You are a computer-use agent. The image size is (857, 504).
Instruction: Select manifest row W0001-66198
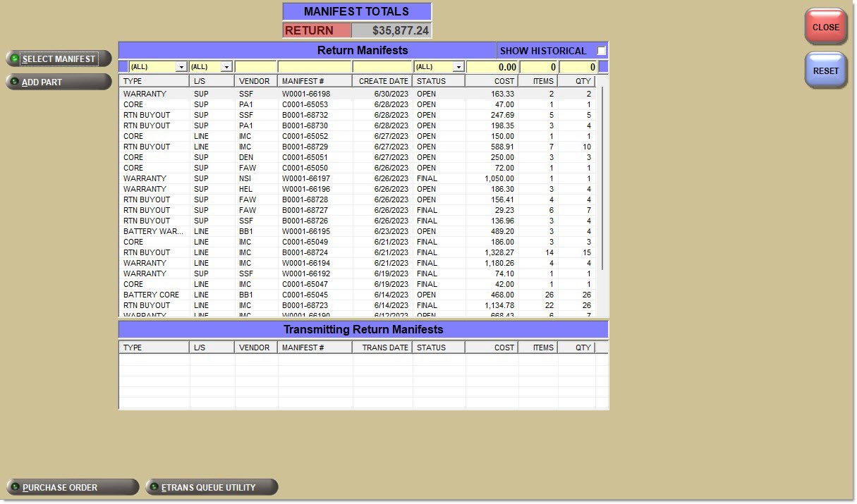pyautogui.click(x=306, y=94)
